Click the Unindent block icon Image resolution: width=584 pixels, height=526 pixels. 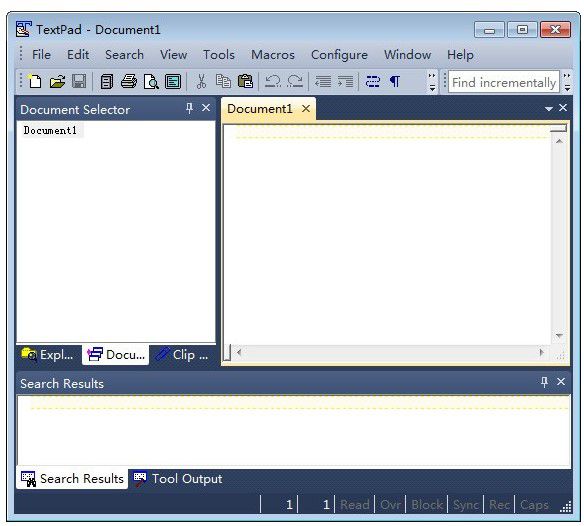323,81
